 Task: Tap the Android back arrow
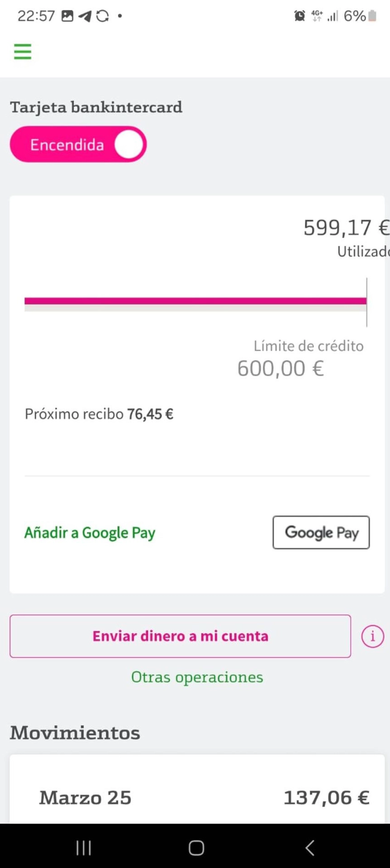pyautogui.click(x=310, y=848)
